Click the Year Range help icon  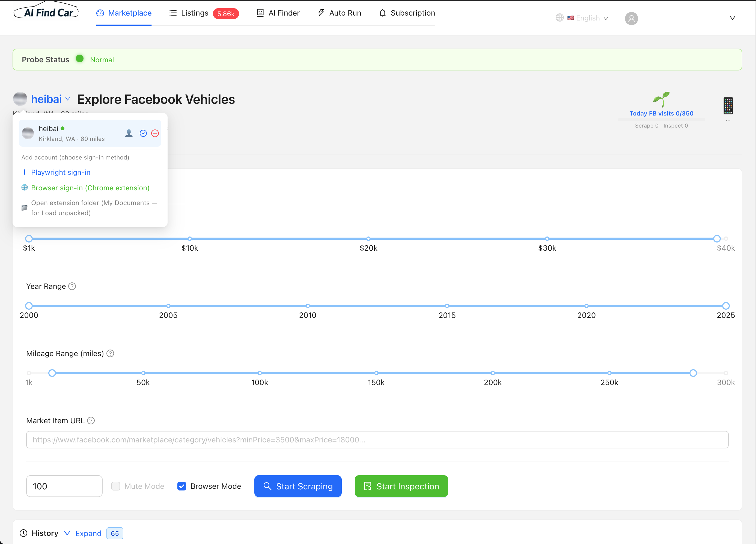point(72,286)
